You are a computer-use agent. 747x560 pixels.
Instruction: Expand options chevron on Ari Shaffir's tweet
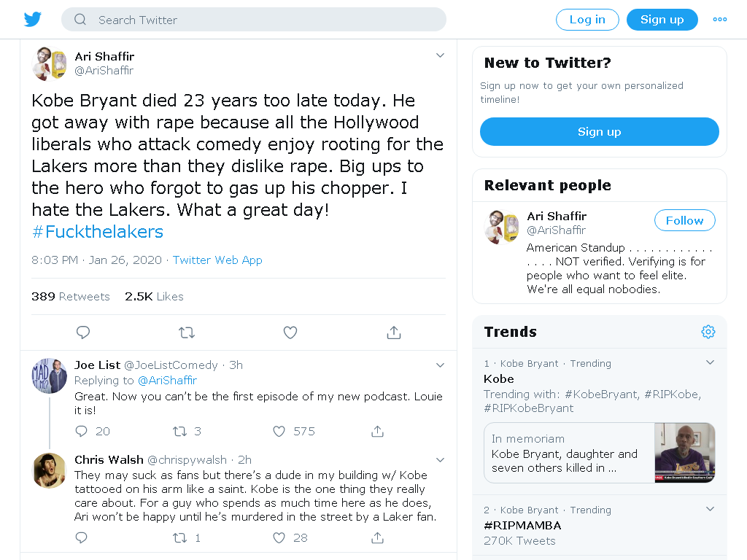coord(440,55)
